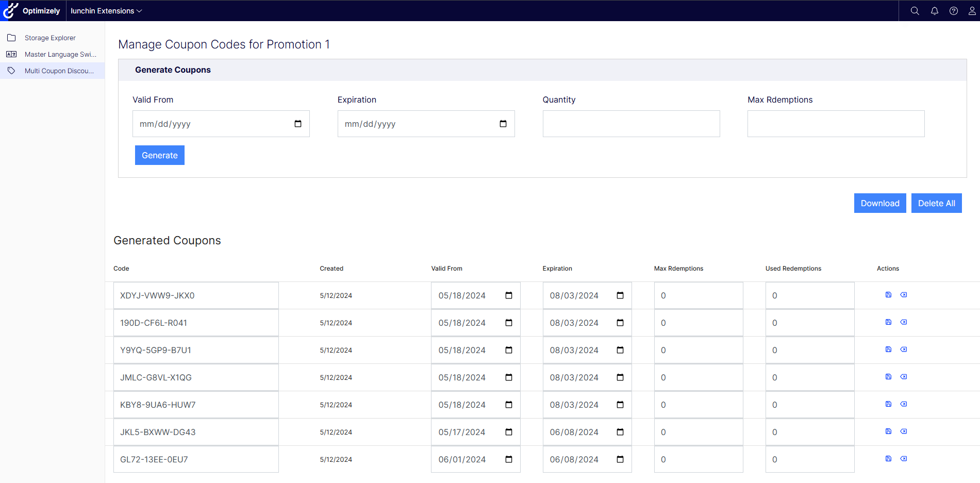
Task: Open calendar picker for Expiration generator field
Action: (503, 124)
